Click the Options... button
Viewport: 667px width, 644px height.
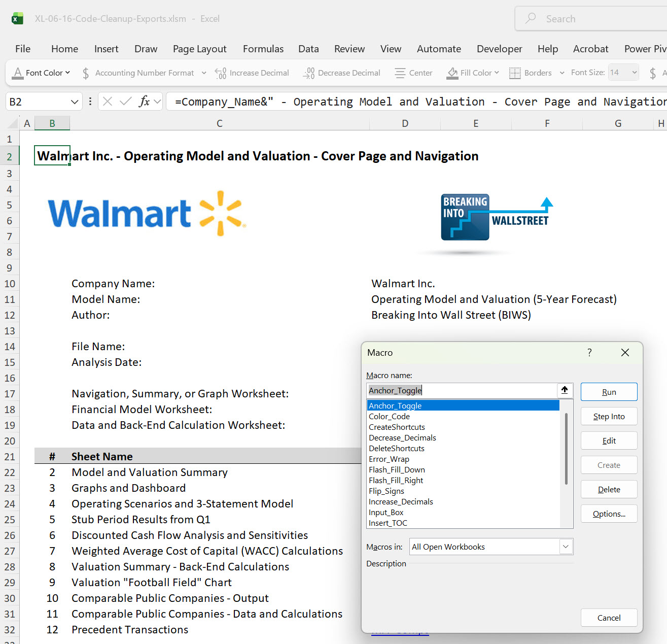[609, 514]
